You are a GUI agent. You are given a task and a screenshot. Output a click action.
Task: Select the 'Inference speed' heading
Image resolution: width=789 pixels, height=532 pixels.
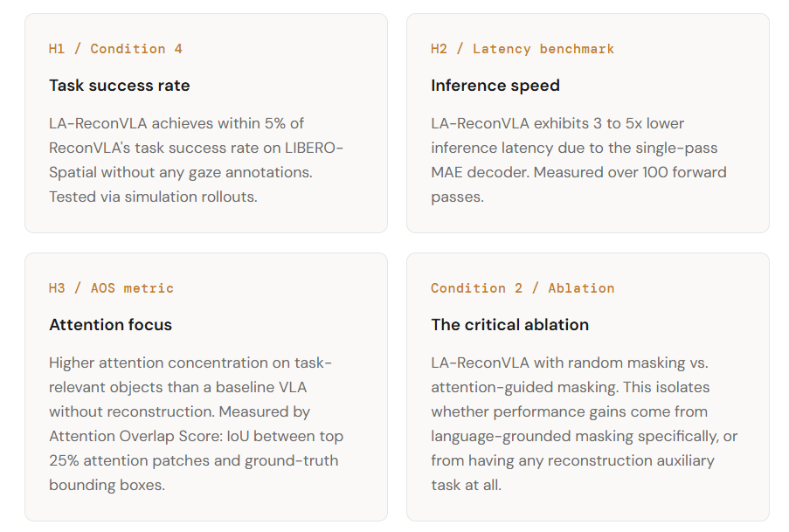click(495, 85)
